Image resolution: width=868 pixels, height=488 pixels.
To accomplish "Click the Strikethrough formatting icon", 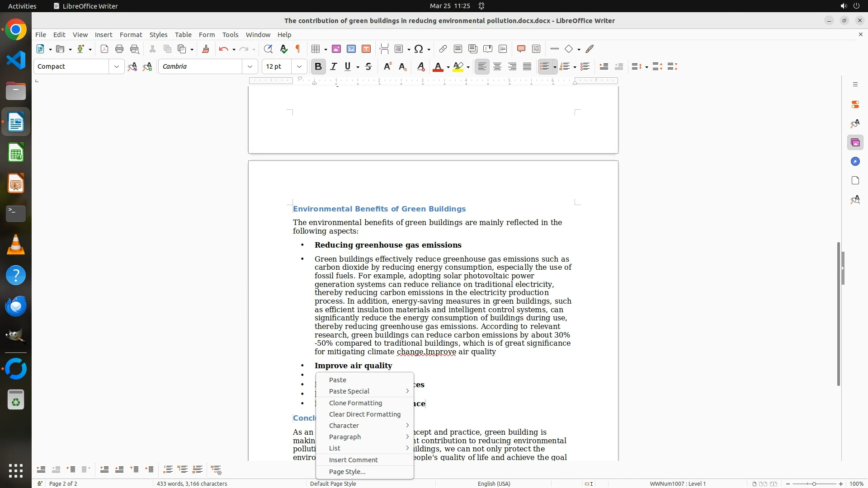I will [368, 66].
